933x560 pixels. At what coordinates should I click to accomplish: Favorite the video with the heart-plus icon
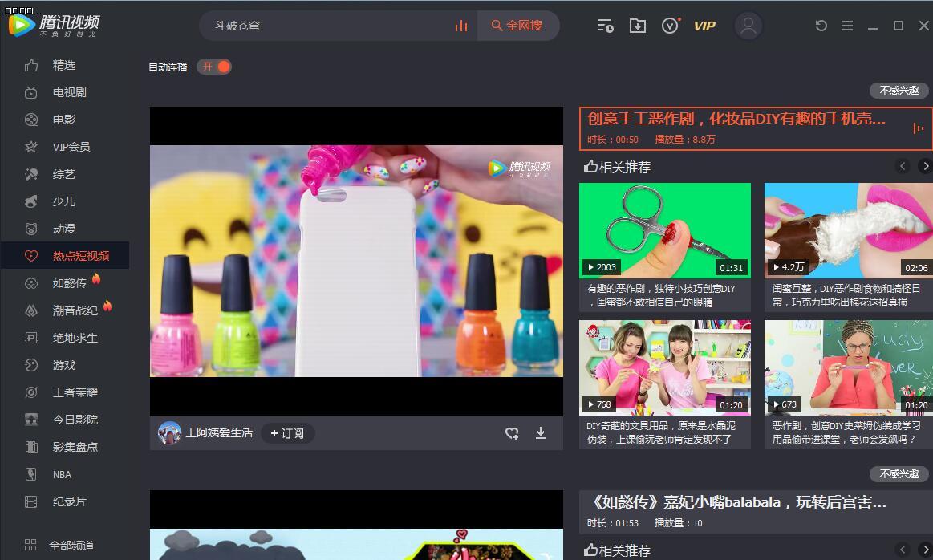click(x=512, y=433)
